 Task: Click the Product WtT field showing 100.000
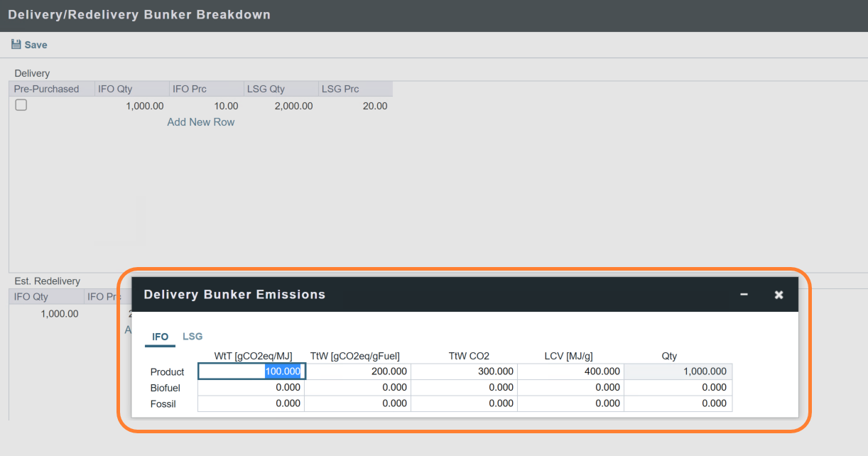coord(251,371)
